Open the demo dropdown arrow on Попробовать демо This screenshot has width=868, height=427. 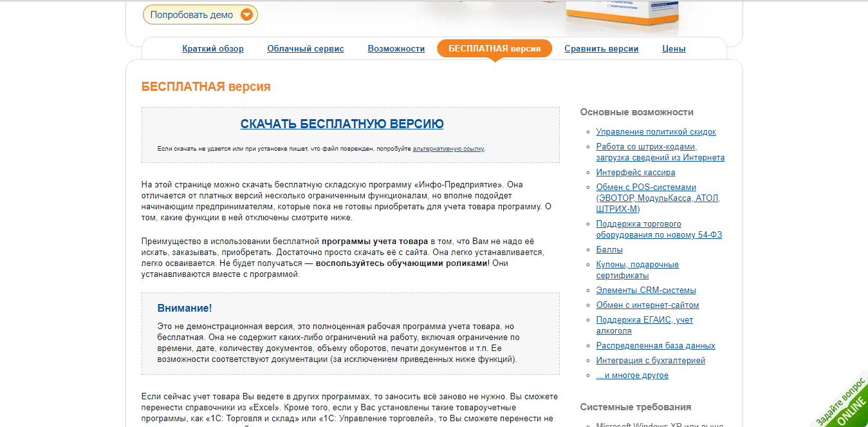coord(246,14)
